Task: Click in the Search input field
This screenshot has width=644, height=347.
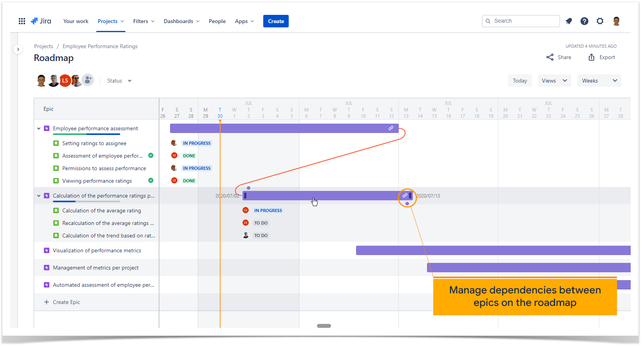Action: tap(521, 21)
